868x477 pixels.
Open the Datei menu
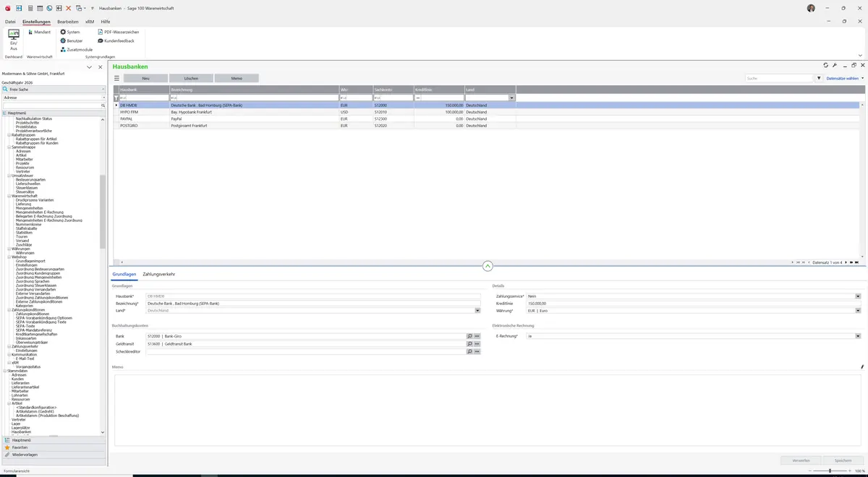click(10, 22)
